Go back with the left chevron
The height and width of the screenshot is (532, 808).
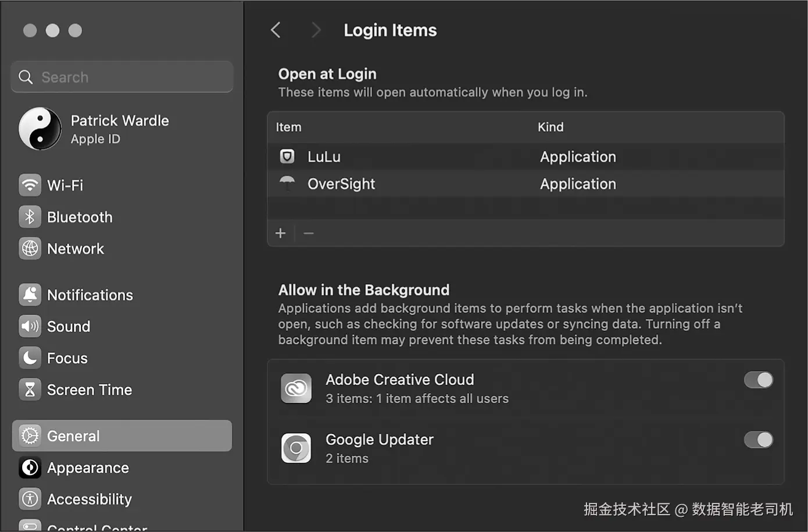click(276, 30)
